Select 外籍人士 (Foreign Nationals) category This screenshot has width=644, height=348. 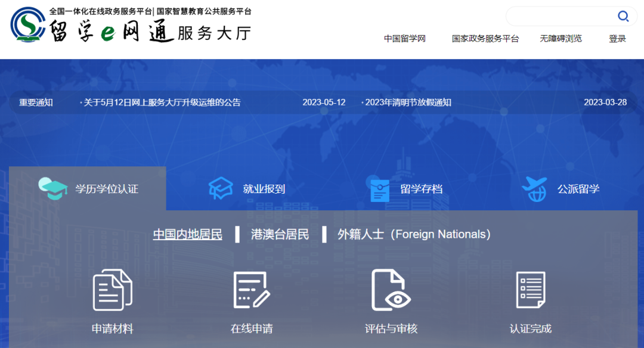(414, 234)
